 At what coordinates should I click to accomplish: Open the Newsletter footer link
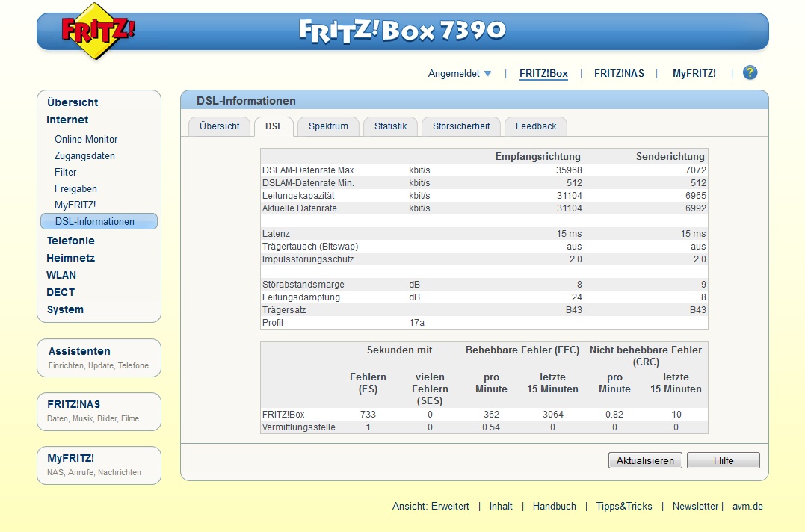[x=695, y=507]
